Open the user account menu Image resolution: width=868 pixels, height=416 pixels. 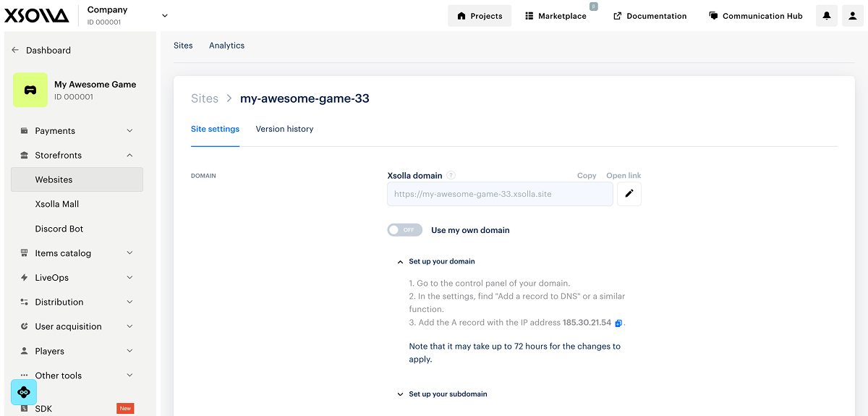853,16
